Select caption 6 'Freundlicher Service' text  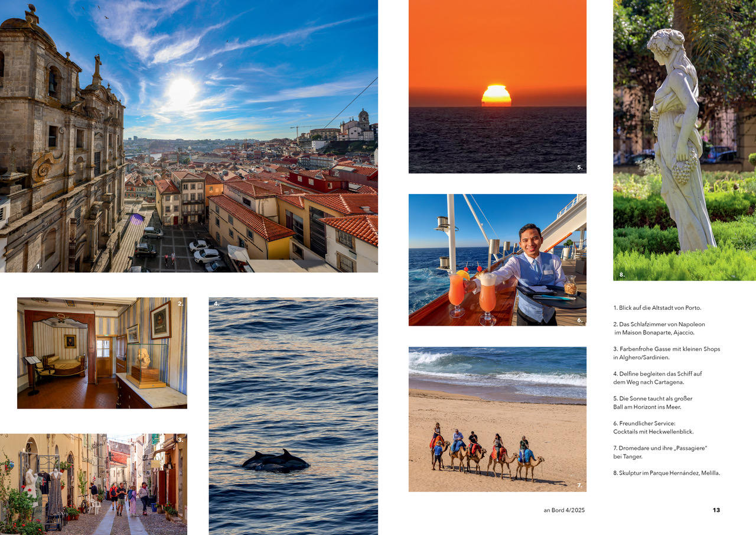pyautogui.click(x=653, y=427)
